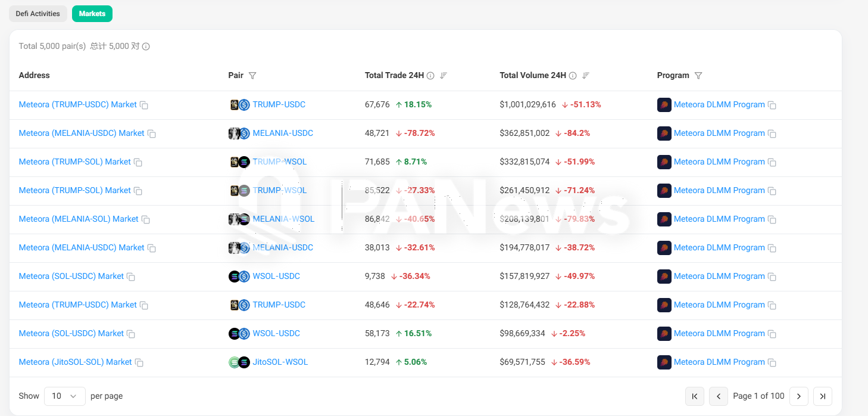
Task: Click info icon beside Total Trade 24H
Action: (430, 76)
